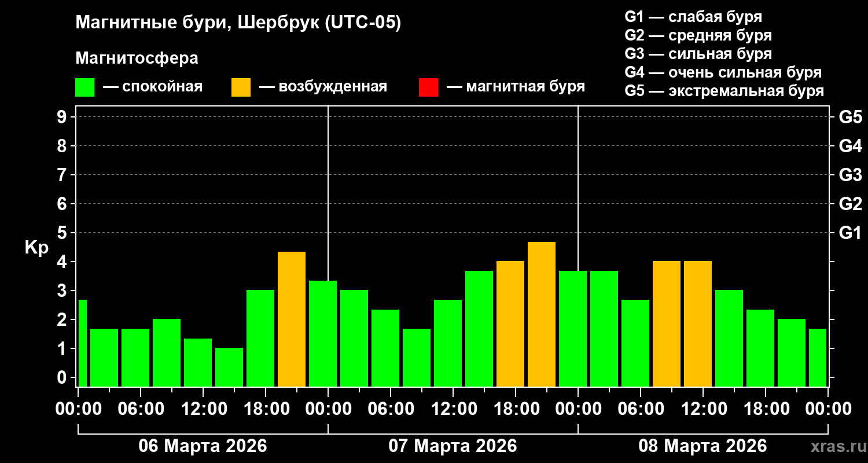Click the '07 Марта 2026' date label
The width and height of the screenshot is (868, 463).
point(453,446)
